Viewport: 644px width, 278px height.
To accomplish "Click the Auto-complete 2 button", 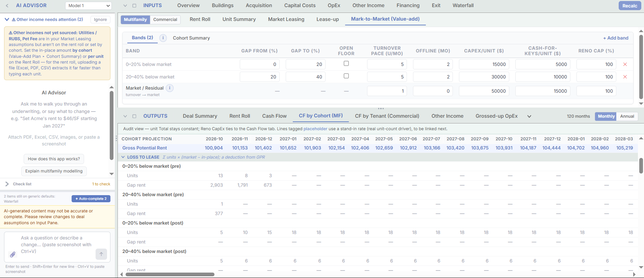I will coord(91,199).
